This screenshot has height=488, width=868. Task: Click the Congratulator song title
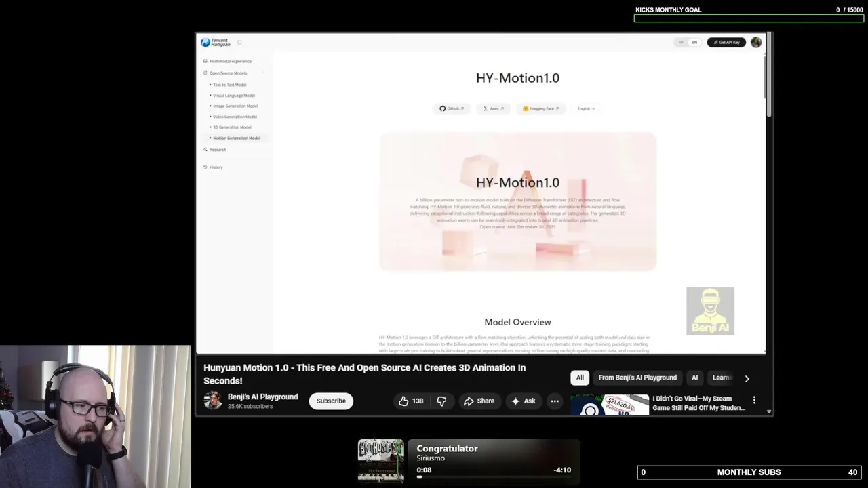447,449
